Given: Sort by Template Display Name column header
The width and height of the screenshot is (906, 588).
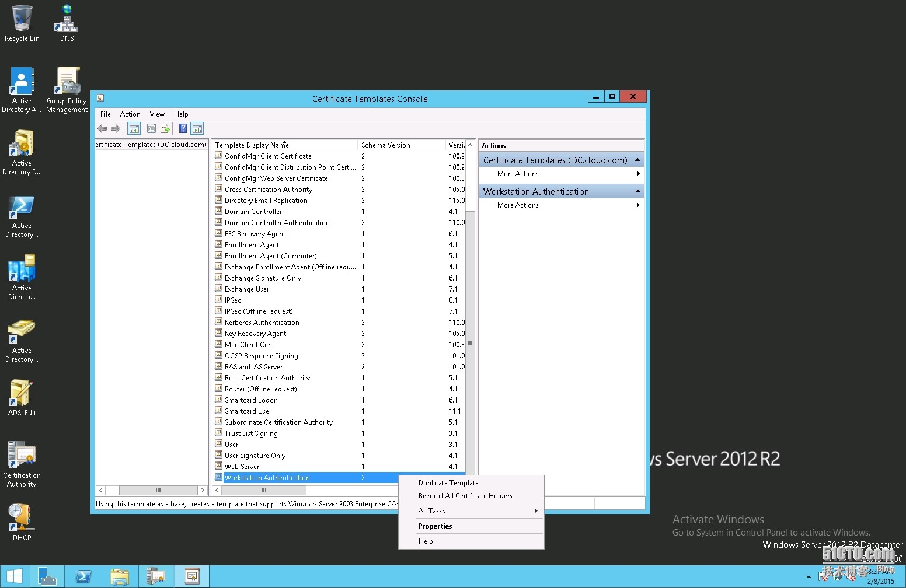Looking at the screenshot, I should point(285,145).
